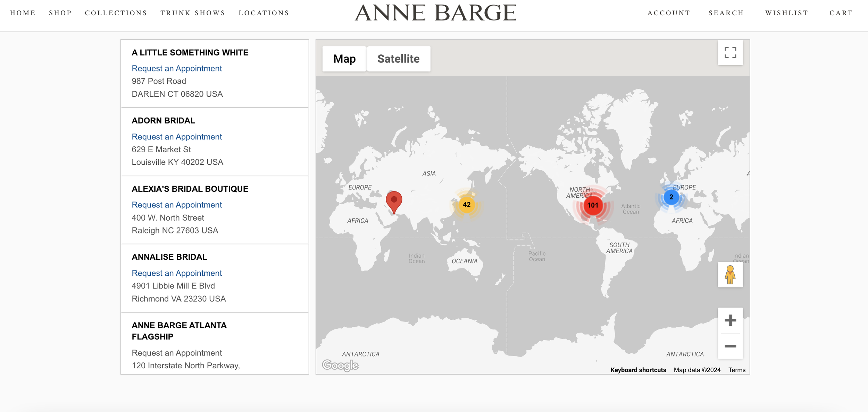The image size is (868, 412).
Task: Go to Anne Barge logo homepage
Action: click(x=435, y=13)
